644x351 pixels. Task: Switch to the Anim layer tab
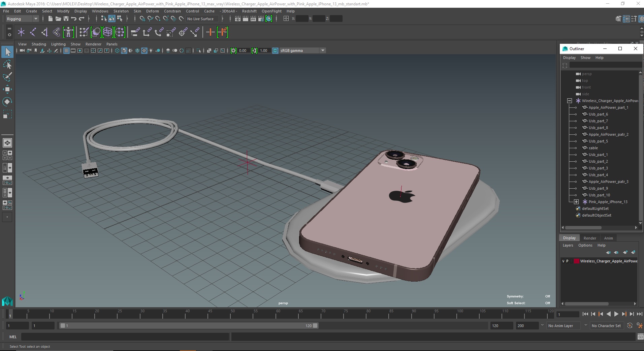click(608, 238)
